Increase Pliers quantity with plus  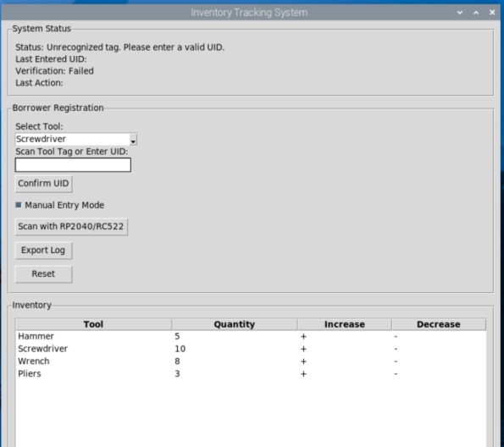tap(303, 374)
